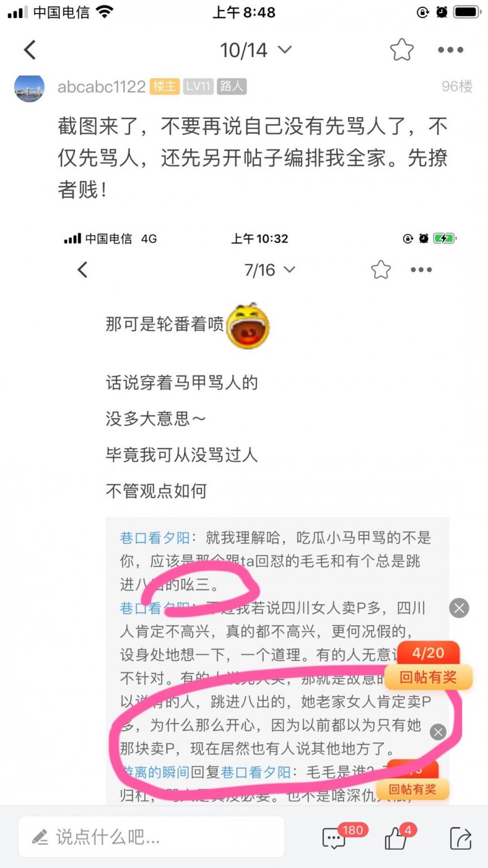The image size is (488, 868).
Task: Tap the 路人 tag badge
Action: point(231,86)
